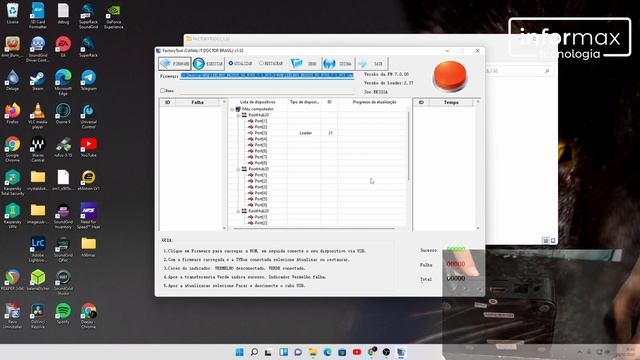The width and height of the screenshot is (640, 360).
Task: Click the DEMO folder toolbar button
Action: 304,64
